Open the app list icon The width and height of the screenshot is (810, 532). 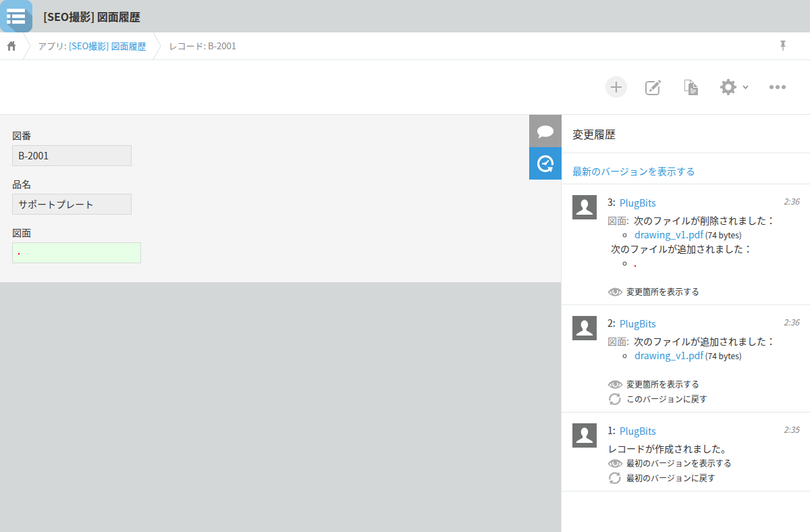(x=16, y=16)
